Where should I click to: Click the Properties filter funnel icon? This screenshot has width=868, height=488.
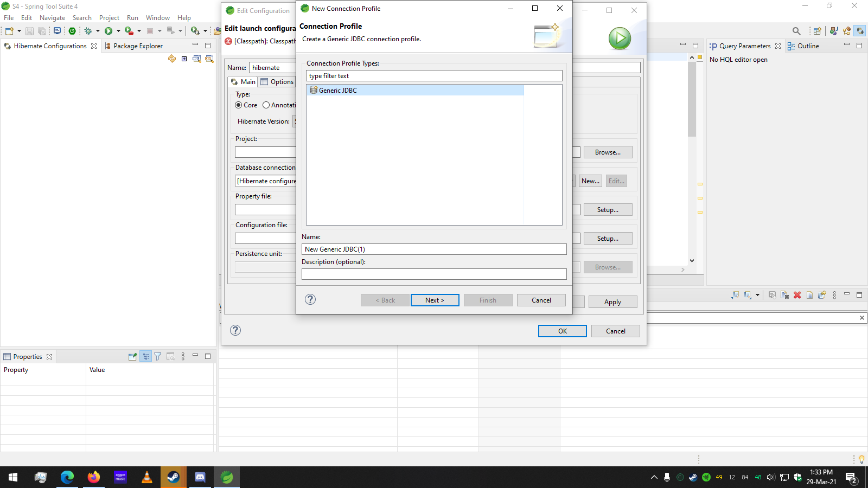[x=158, y=356]
